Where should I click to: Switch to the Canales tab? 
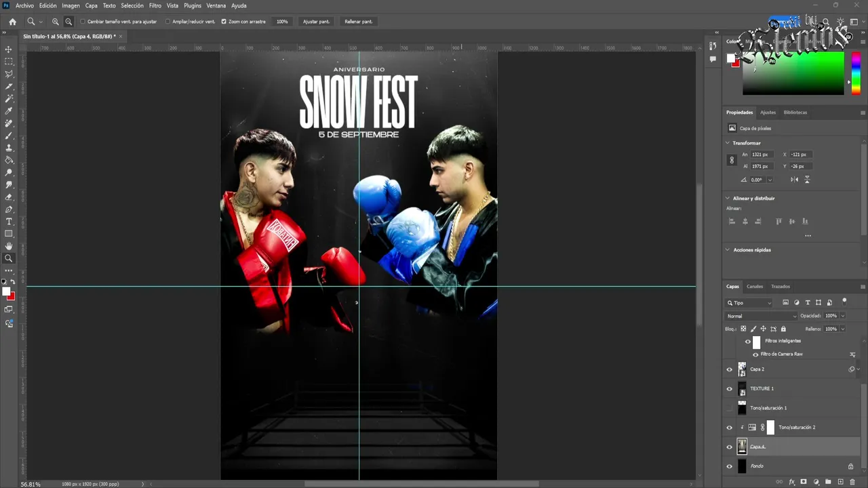click(755, 287)
